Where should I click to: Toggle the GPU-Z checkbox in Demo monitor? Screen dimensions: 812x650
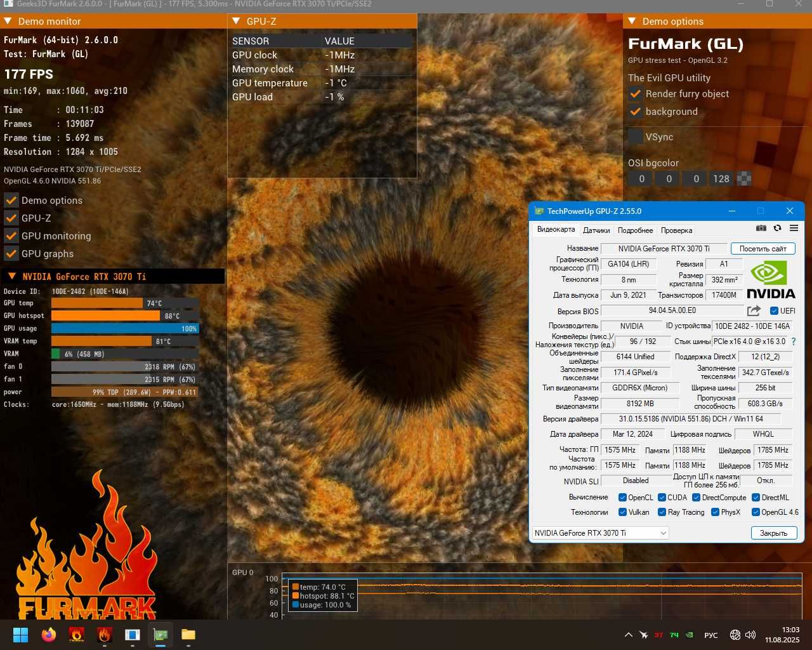click(11, 218)
